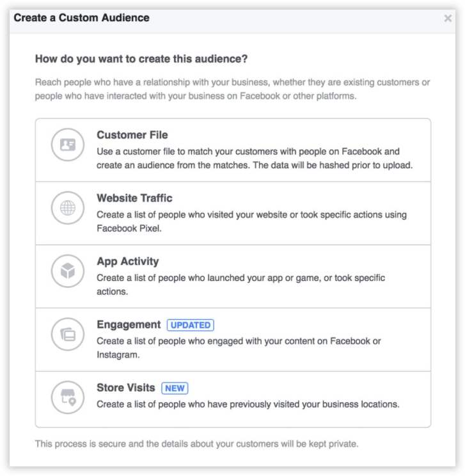Screen dimensions: 465x476
Task: Click the Website Traffic globe icon
Action: click(x=68, y=208)
